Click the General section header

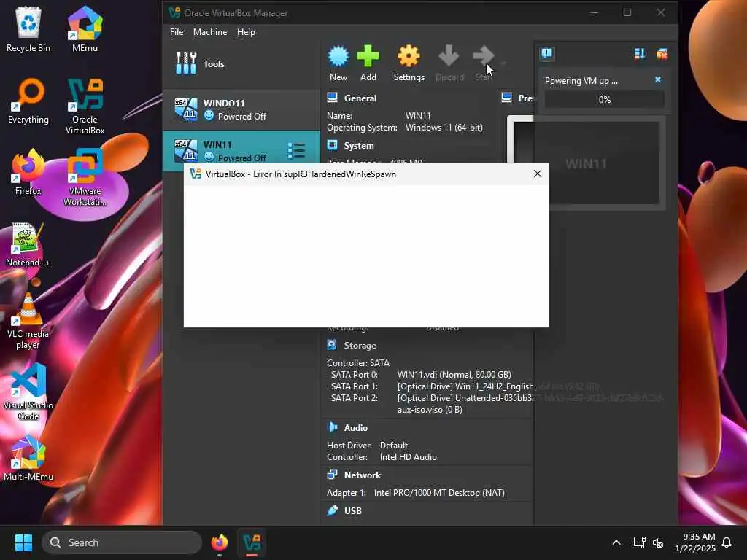click(x=360, y=98)
